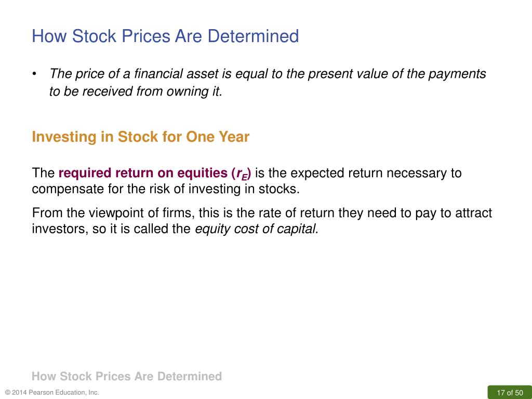Click the slide title How Stock Prices Are Determined

coord(165,36)
